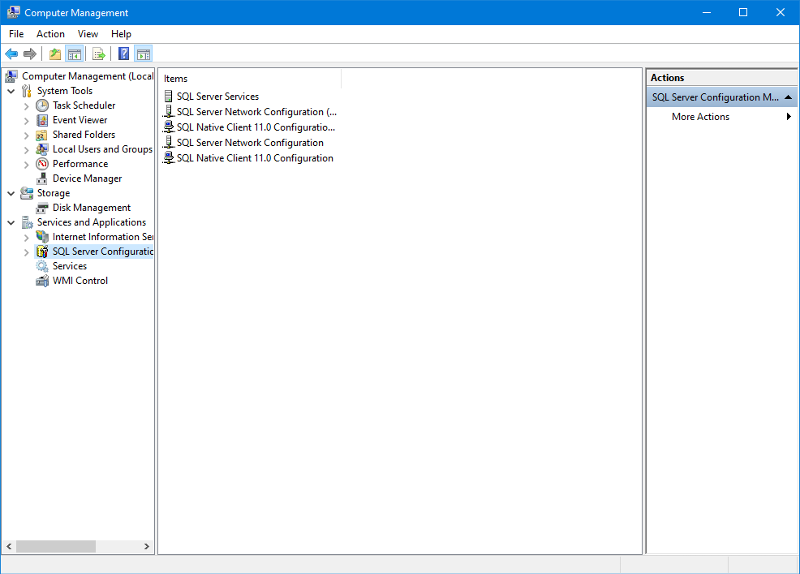Select truncated SQL Native Client 11.0 Configuratio... item
The width and height of the screenshot is (800, 574).
coord(256,127)
